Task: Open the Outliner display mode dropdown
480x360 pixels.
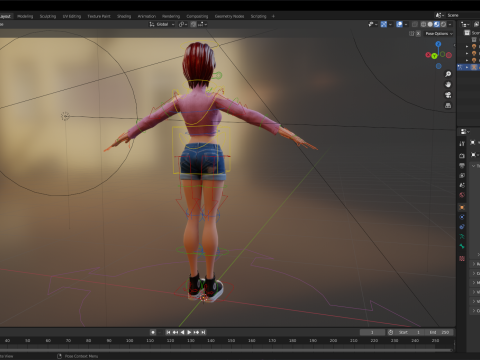Action: click(x=465, y=24)
